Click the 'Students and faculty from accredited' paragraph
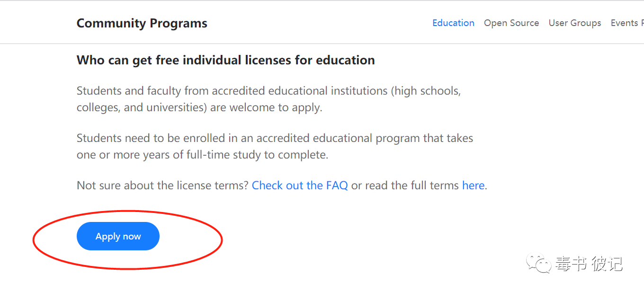644x292 pixels. 268,99
